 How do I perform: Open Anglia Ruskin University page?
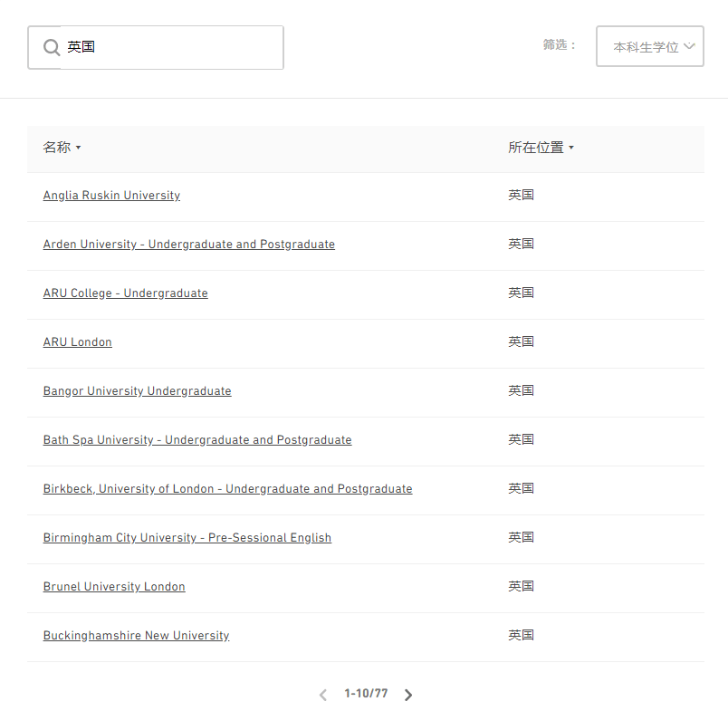pos(110,195)
